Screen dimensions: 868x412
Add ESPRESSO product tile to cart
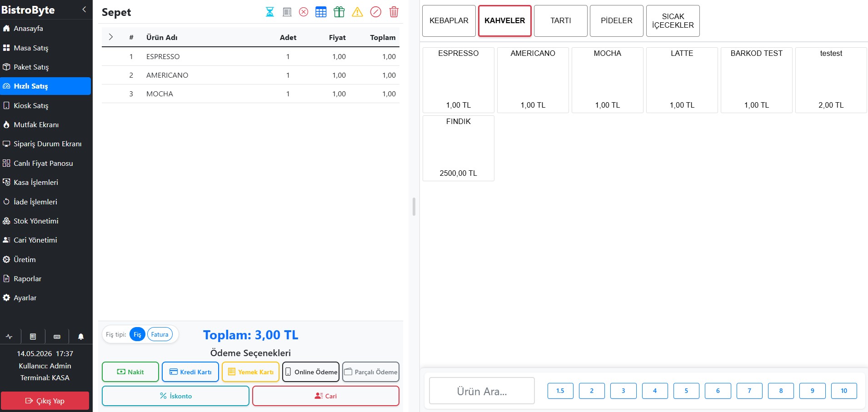[459, 80]
